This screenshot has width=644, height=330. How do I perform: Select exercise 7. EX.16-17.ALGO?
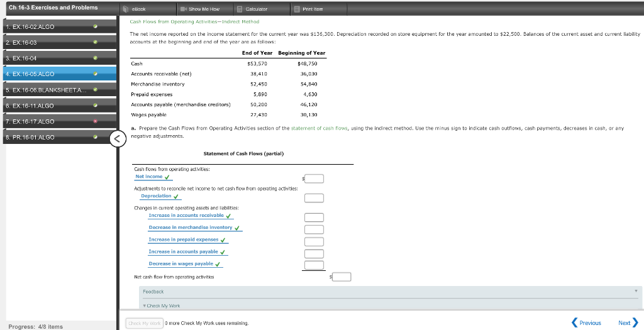60,121
